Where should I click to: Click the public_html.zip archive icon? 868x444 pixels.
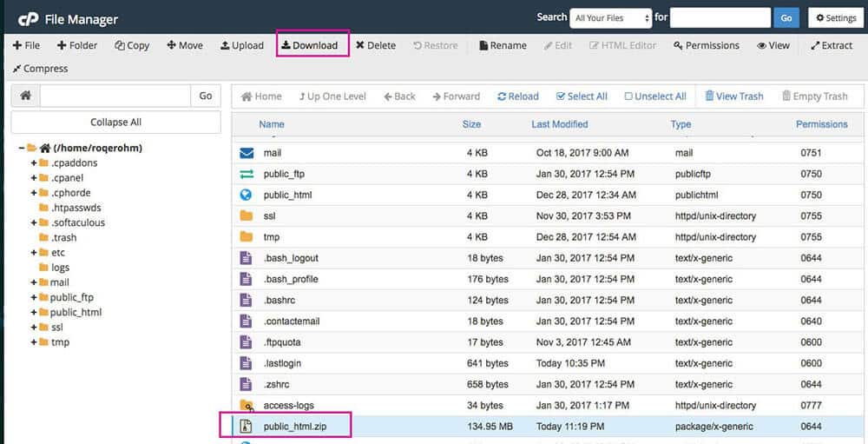coord(247,426)
